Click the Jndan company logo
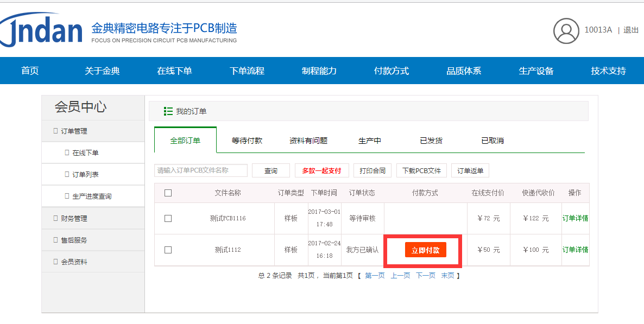Image resolution: width=644 pixels, height=324 pixels. 42,30
